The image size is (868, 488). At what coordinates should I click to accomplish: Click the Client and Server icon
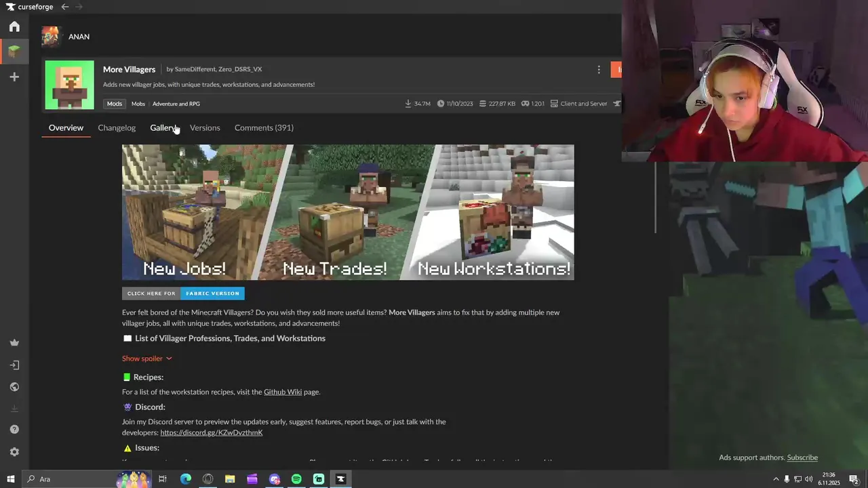554,104
